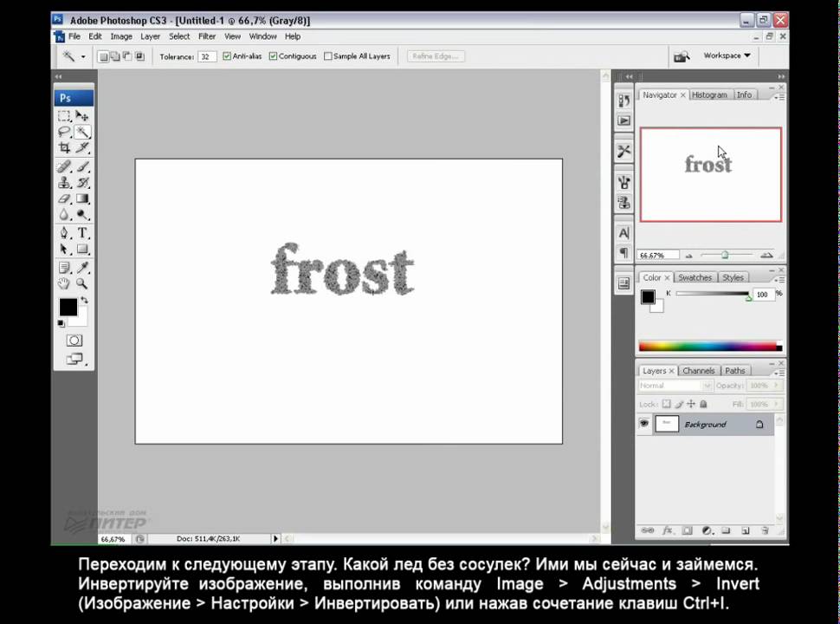Open the tool preset picker dropdown

[x=83, y=56]
